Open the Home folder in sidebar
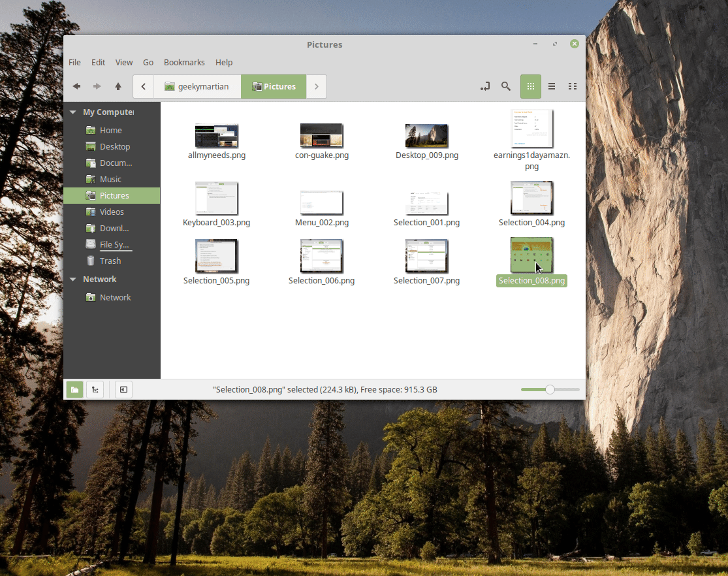Image resolution: width=728 pixels, height=576 pixels. point(110,130)
